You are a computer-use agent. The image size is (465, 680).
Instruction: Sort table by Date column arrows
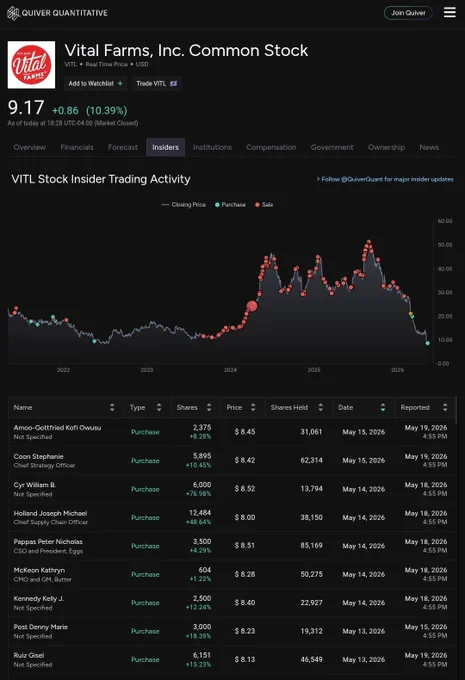[x=383, y=407]
